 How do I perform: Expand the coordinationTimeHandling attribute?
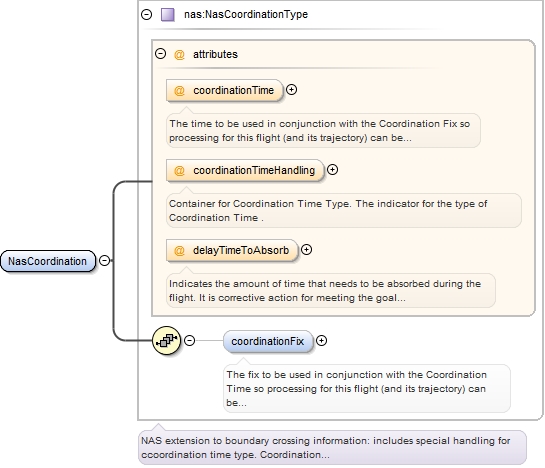(333, 170)
